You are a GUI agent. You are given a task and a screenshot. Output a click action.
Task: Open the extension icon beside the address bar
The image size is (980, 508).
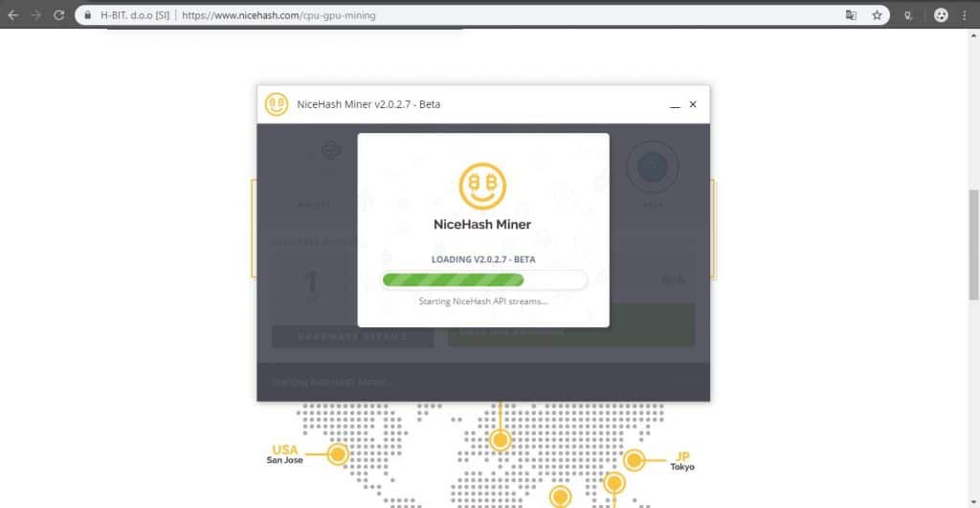(908, 15)
